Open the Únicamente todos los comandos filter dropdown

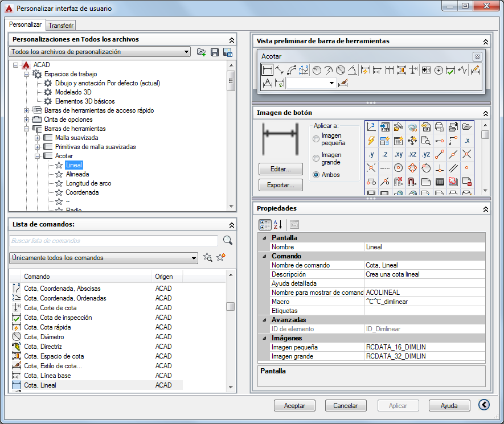(x=103, y=258)
